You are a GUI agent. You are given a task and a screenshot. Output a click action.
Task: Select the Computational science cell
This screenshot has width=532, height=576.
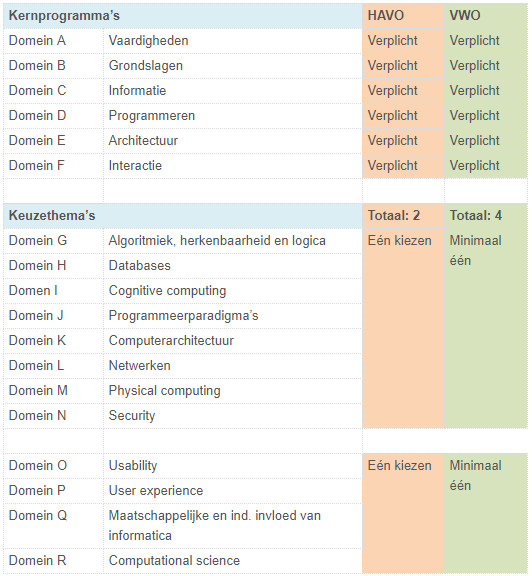(233, 561)
